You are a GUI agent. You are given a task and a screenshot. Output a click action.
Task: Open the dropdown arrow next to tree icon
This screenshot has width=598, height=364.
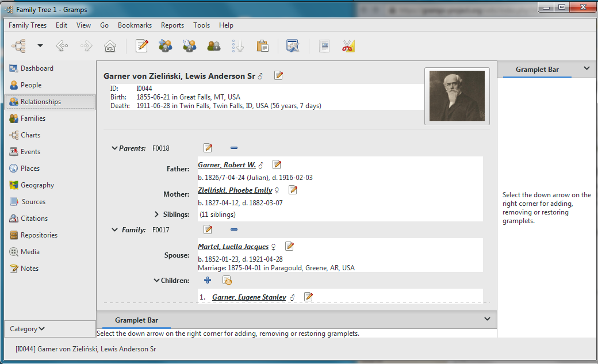tap(40, 46)
